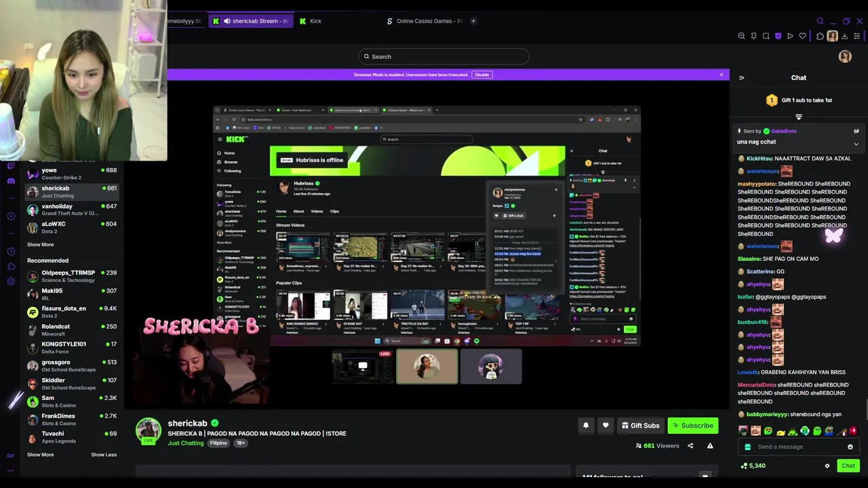This screenshot has height=488, width=868.
Task: Open the snapshot selection tool icon
Action: click(x=766, y=36)
